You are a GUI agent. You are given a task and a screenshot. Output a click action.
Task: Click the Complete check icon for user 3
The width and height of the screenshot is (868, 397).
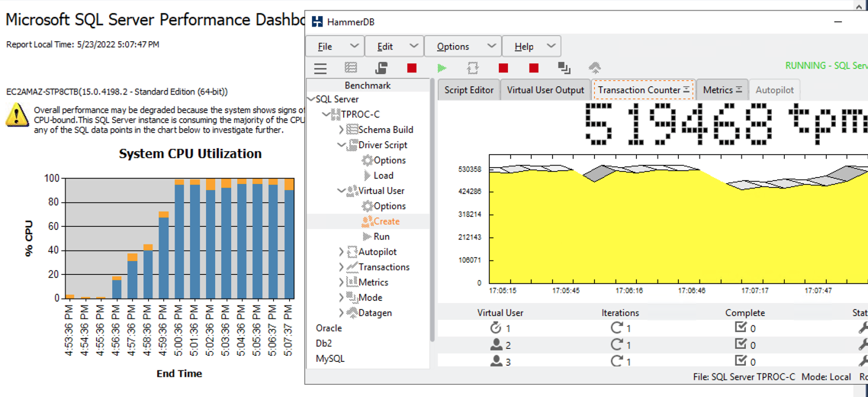[x=741, y=361]
